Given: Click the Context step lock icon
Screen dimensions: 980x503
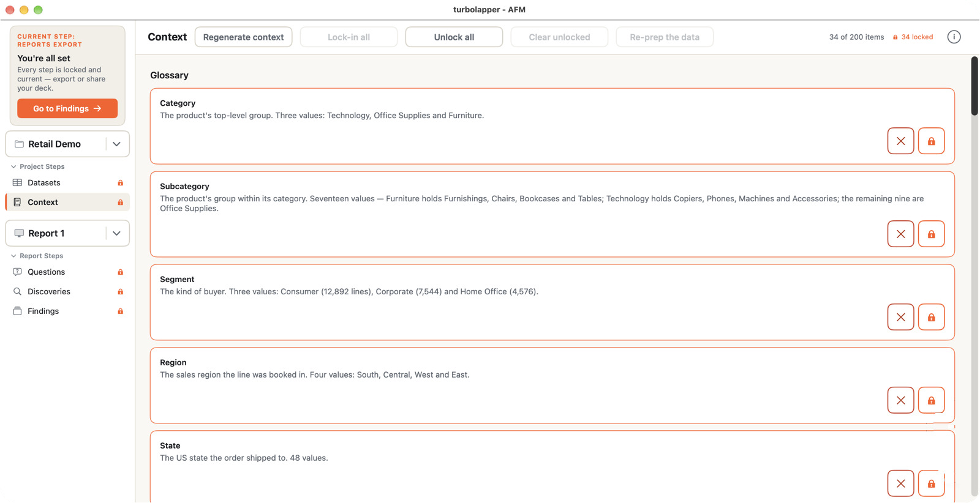Looking at the screenshot, I should (x=120, y=203).
